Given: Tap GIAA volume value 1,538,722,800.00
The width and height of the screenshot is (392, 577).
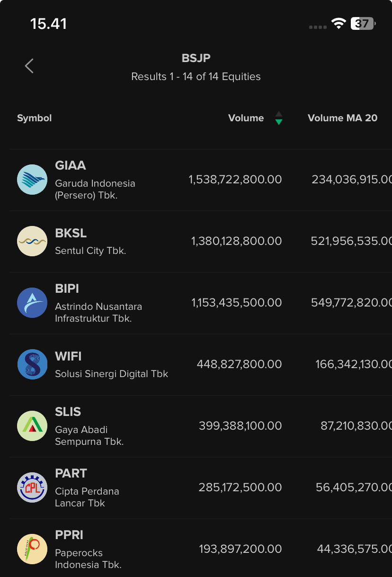Looking at the screenshot, I should point(235,180).
